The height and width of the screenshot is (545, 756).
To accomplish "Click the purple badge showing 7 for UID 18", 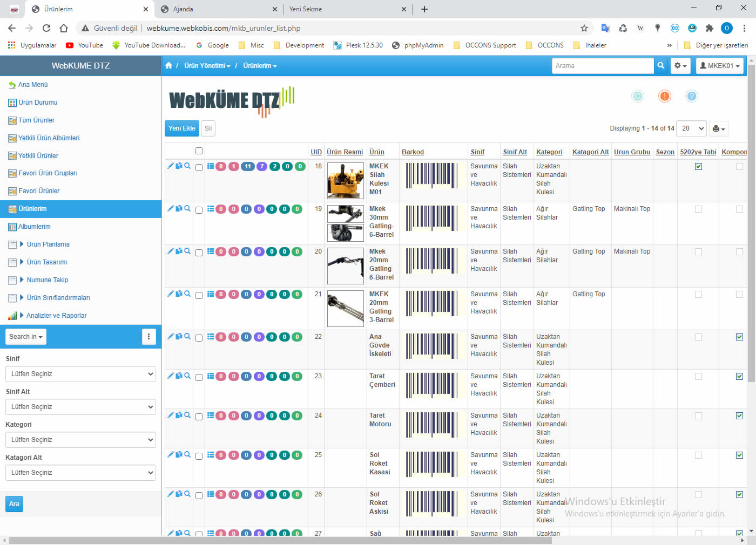I will click(x=262, y=166).
